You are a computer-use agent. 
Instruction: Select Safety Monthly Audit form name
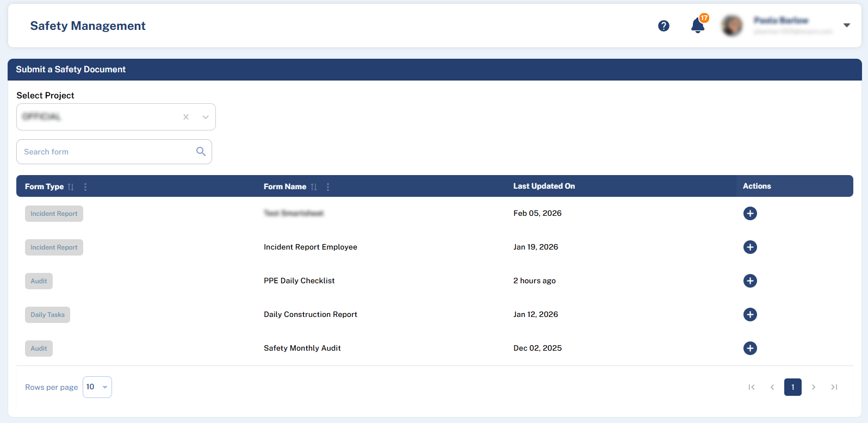(x=302, y=348)
